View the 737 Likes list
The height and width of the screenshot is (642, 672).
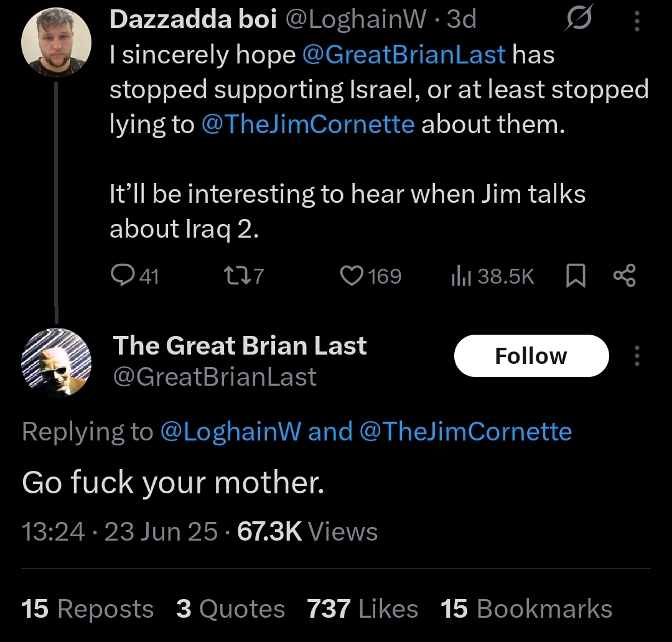tap(362, 609)
